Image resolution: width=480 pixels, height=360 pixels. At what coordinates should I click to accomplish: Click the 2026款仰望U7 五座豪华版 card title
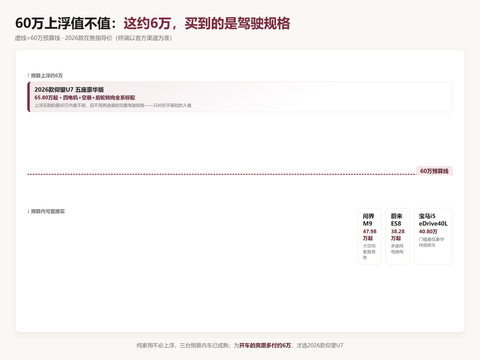tap(69, 89)
